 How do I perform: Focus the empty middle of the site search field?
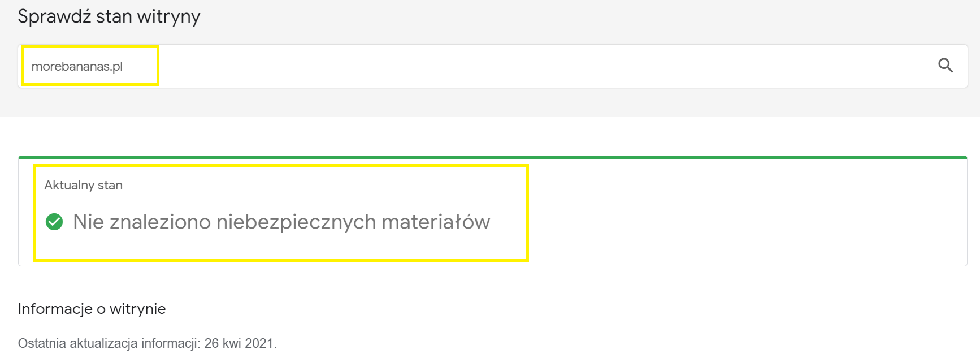coord(509,66)
